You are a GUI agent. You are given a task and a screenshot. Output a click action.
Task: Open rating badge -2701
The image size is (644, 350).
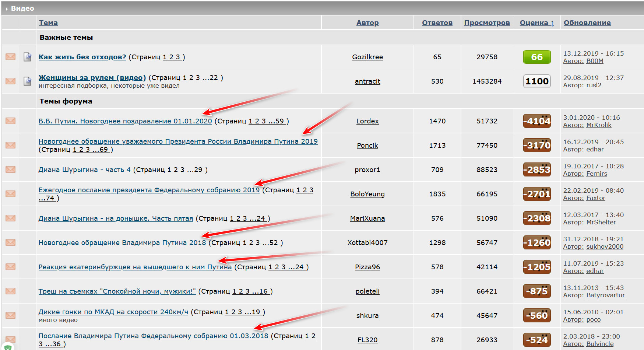[537, 194]
